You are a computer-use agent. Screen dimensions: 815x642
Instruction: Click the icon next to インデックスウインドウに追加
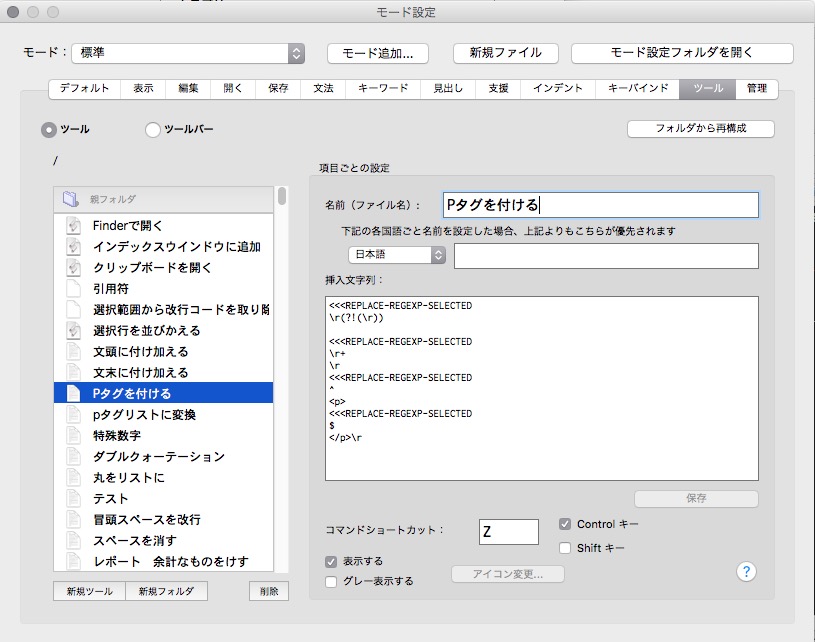pos(72,247)
